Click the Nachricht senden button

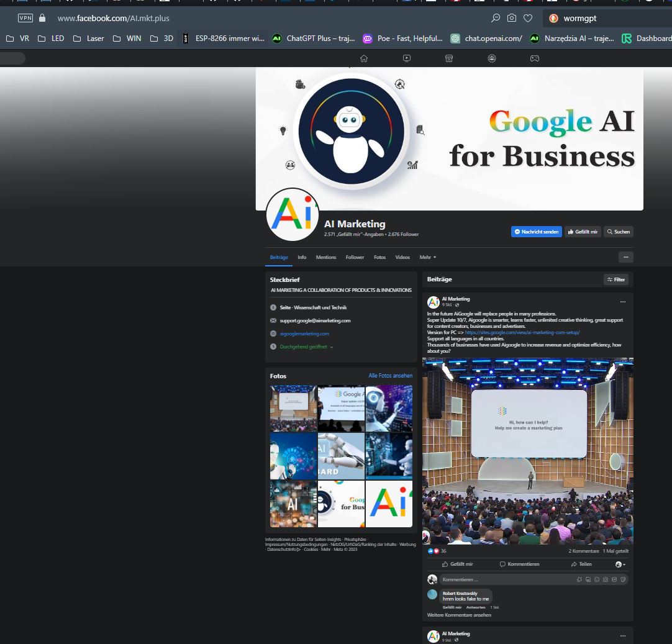tap(536, 232)
